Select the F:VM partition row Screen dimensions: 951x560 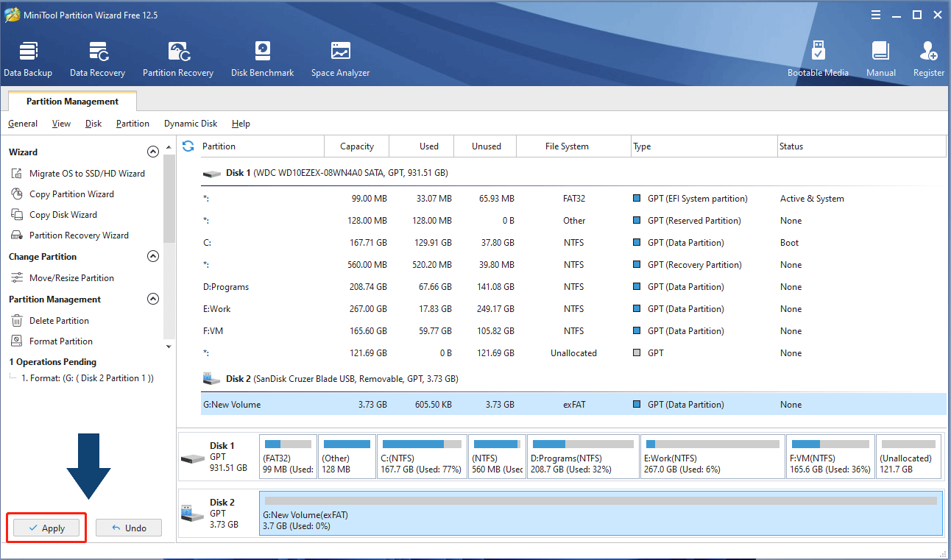(x=573, y=331)
